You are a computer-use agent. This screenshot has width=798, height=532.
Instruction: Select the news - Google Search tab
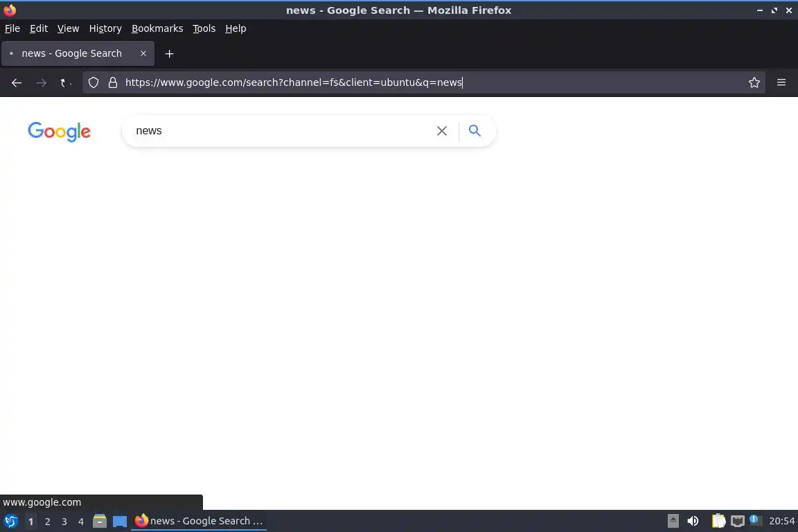point(78,53)
